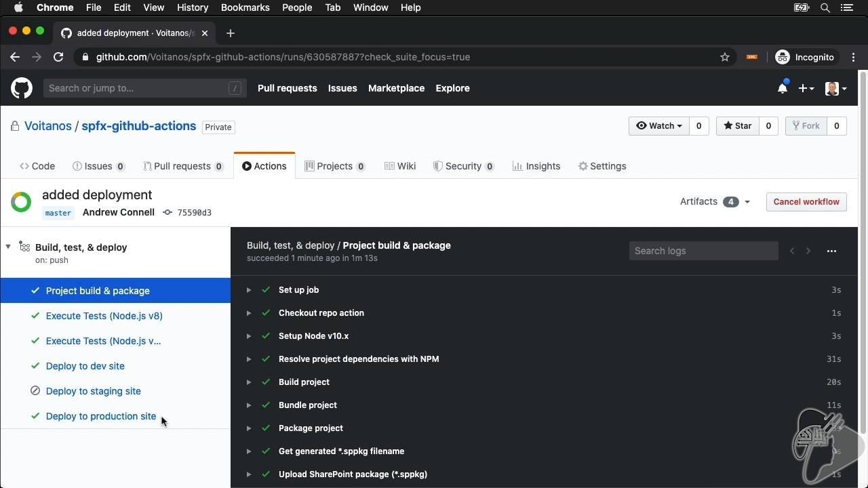Open the user avatar menu
This screenshot has width=868, height=488.
pyautogui.click(x=835, y=88)
